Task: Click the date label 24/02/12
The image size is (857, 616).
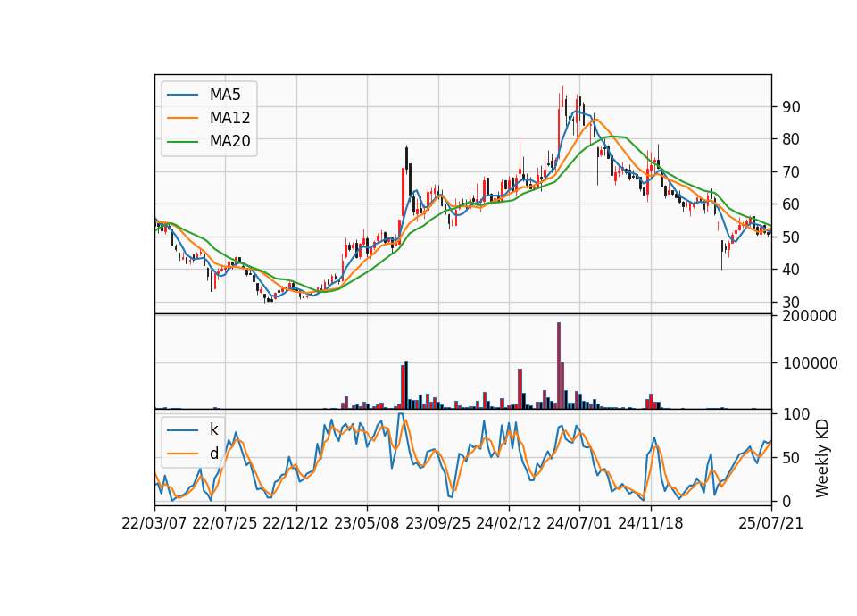Action: pos(508,523)
